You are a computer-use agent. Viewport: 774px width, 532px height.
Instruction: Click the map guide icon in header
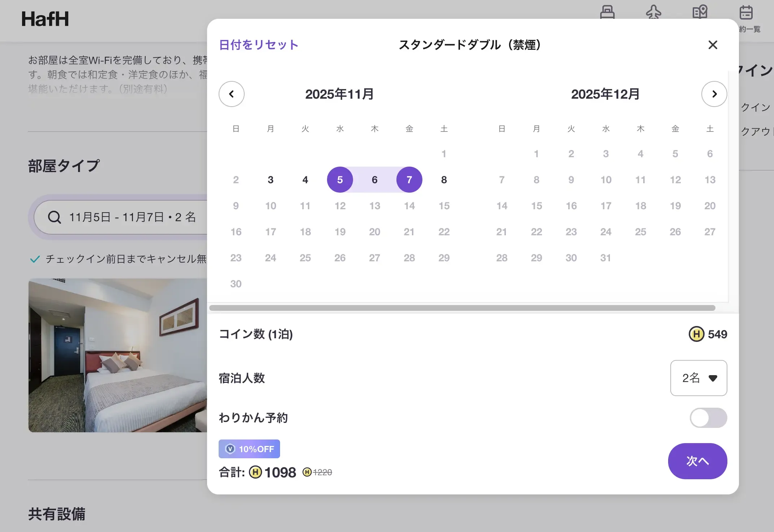click(x=700, y=12)
